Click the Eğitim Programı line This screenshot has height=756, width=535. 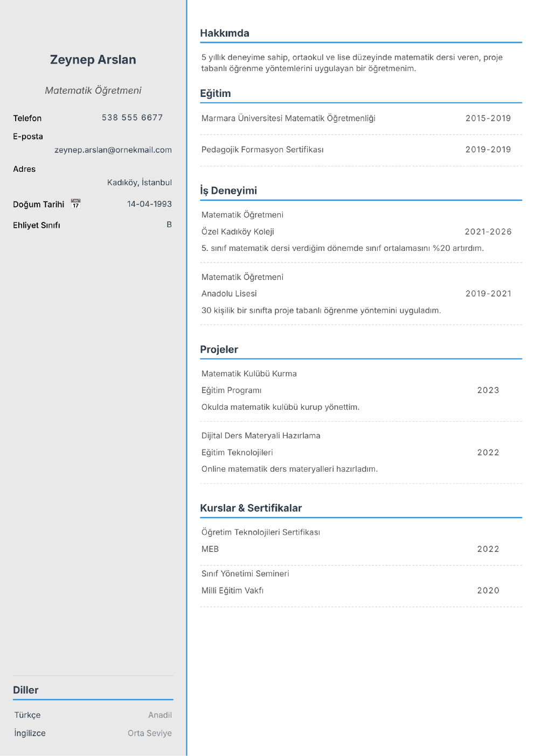[232, 390]
